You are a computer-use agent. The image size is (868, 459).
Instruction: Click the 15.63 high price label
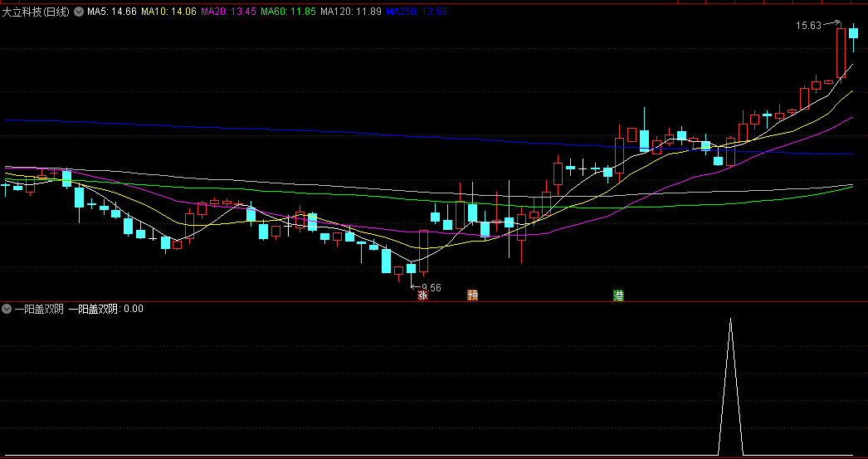(x=808, y=26)
